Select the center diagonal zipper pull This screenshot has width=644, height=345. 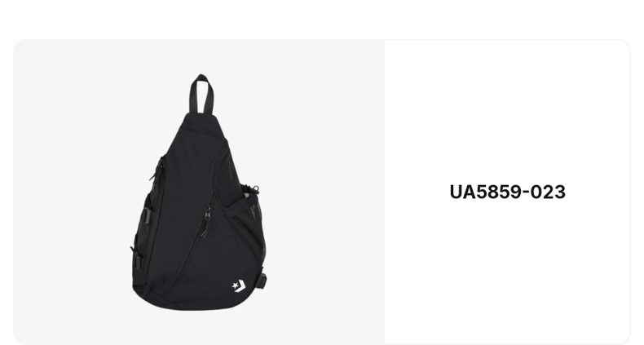click(x=206, y=221)
